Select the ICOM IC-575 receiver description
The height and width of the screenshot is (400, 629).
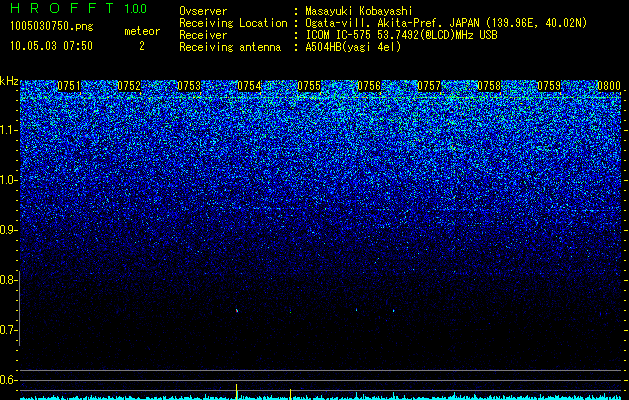pos(401,35)
